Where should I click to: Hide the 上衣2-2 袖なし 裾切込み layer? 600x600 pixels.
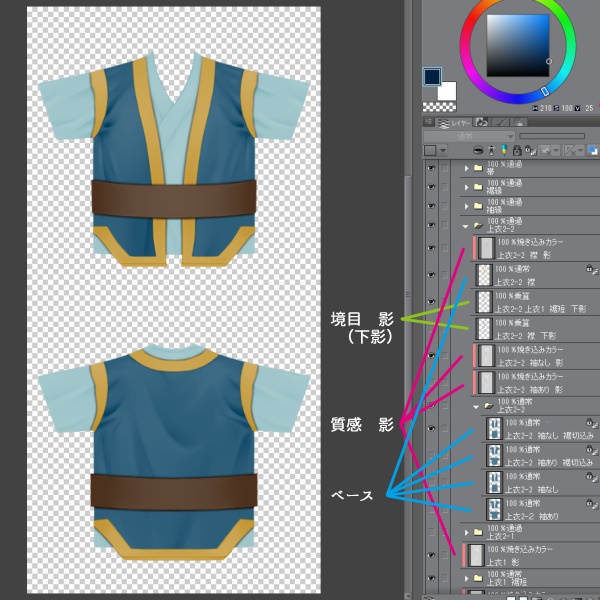(x=431, y=429)
